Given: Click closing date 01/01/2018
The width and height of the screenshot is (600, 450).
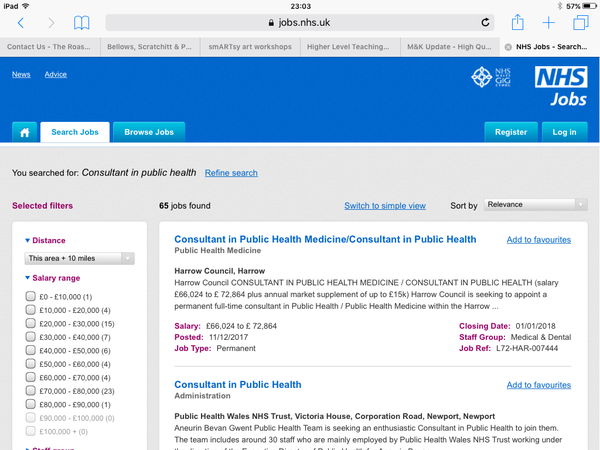Looking at the screenshot, I should click(535, 326).
